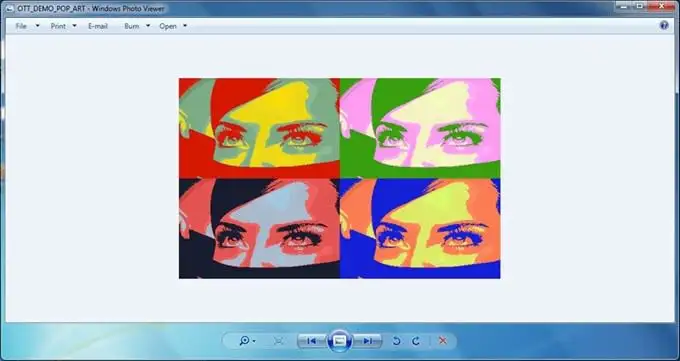Image resolution: width=680 pixels, height=361 pixels.
Task: Expand the zoom dropdown arrow
Action: click(254, 341)
